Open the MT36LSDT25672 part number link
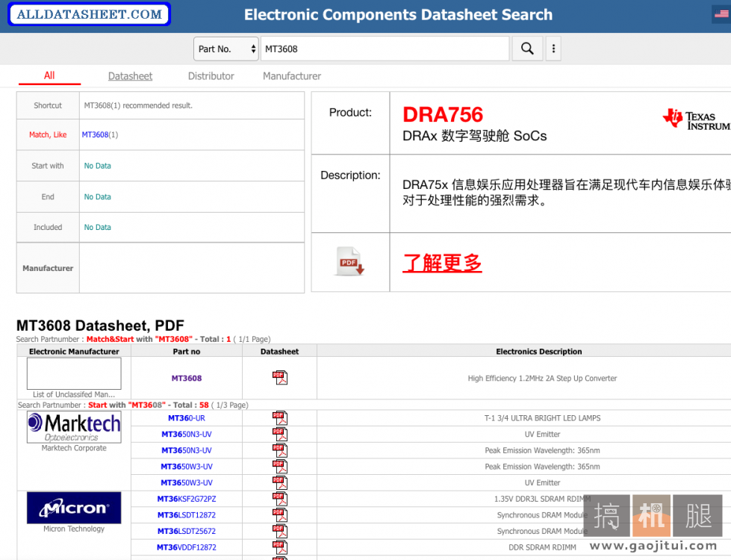This screenshot has width=731, height=560. (187, 531)
